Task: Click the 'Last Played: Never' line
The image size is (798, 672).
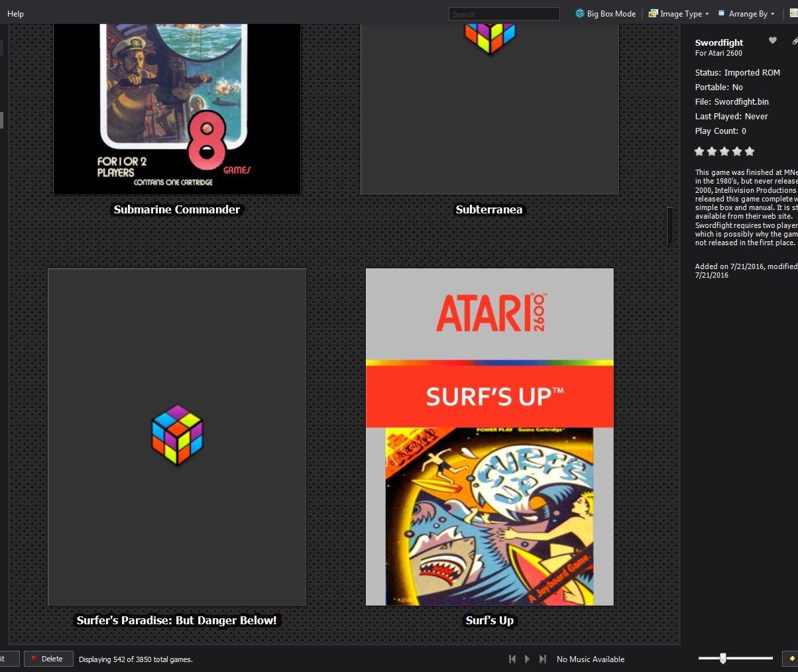Action: [x=732, y=117]
